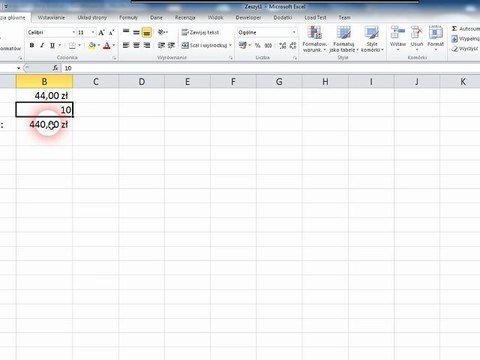Switch to the Formuły tab
Viewport: 480px width, 360px height.
[x=128, y=18]
